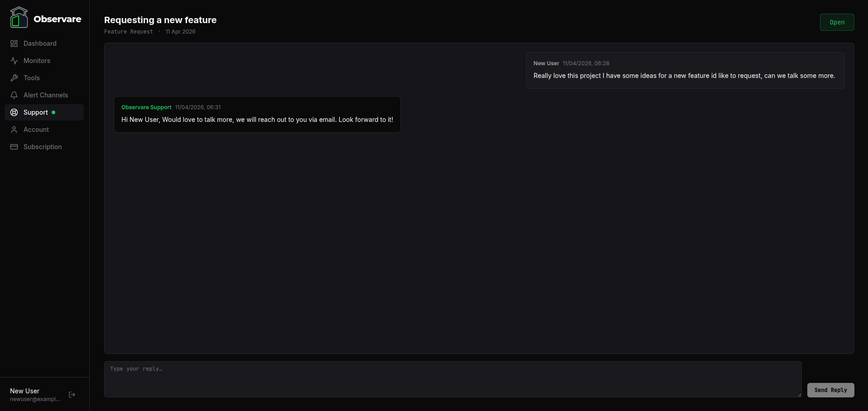This screenshot has height=411, width=868.
Task: Log out using the sign-out arrow icon
Action: coord(72,394)
